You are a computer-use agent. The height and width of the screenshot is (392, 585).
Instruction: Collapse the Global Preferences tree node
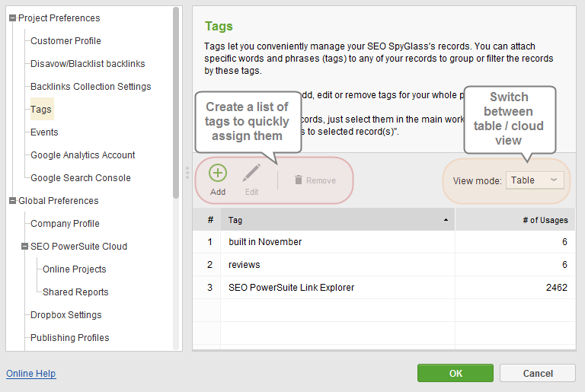click(12, 201)
